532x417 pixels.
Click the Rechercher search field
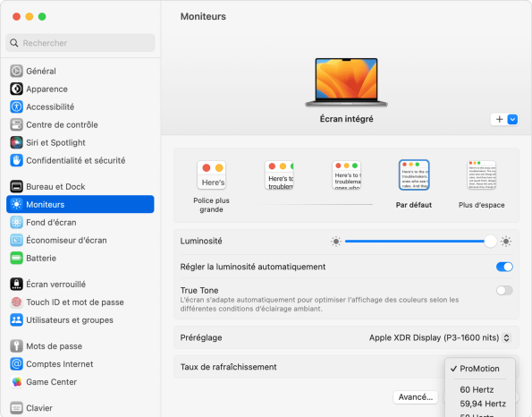tap(80, 43)
